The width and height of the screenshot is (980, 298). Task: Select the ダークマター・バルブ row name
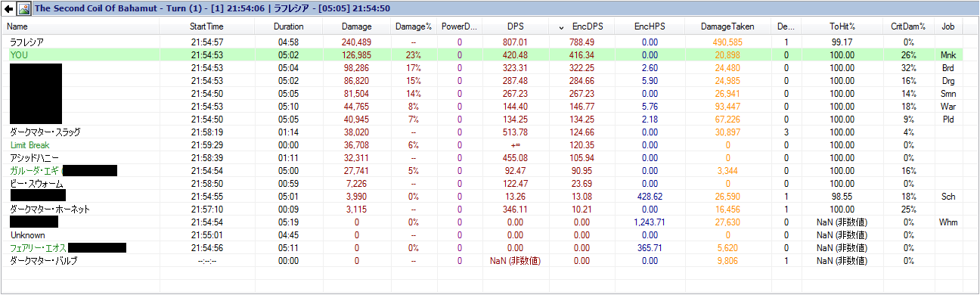(x=44, y=261)
